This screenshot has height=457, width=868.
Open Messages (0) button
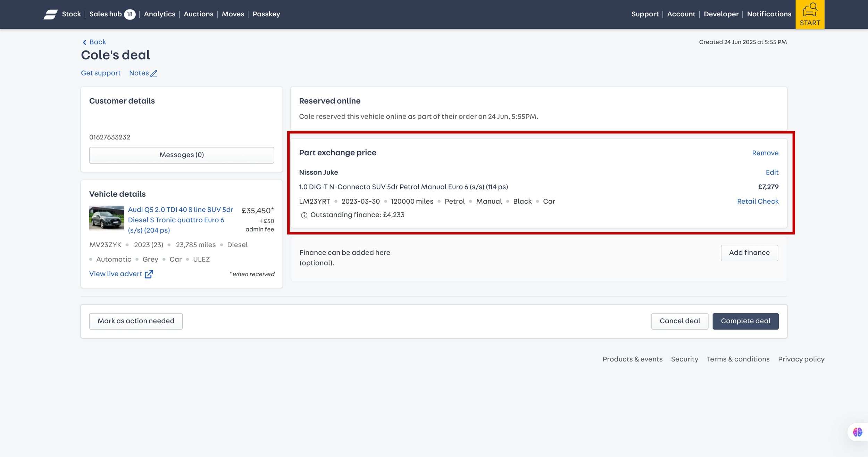(x=182, y=155)
